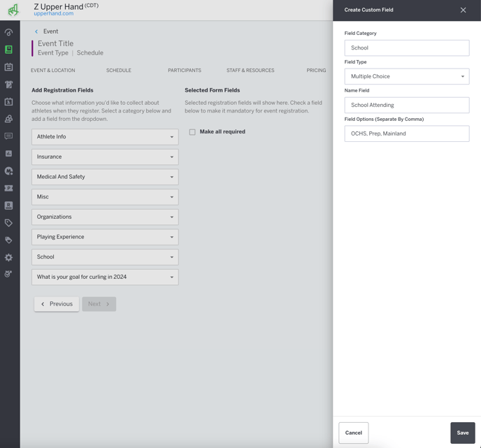Expand the Athlete Info dropdown

point(105,137)
